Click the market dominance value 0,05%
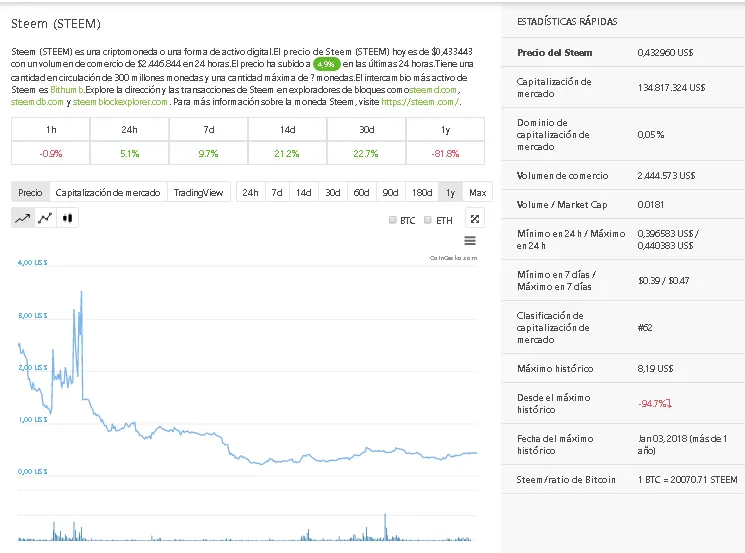The image size is (745, 553). (x=650, y=134)
